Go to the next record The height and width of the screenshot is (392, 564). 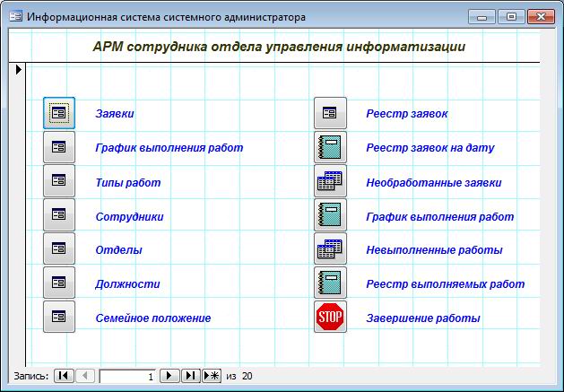tap(169, 376)
